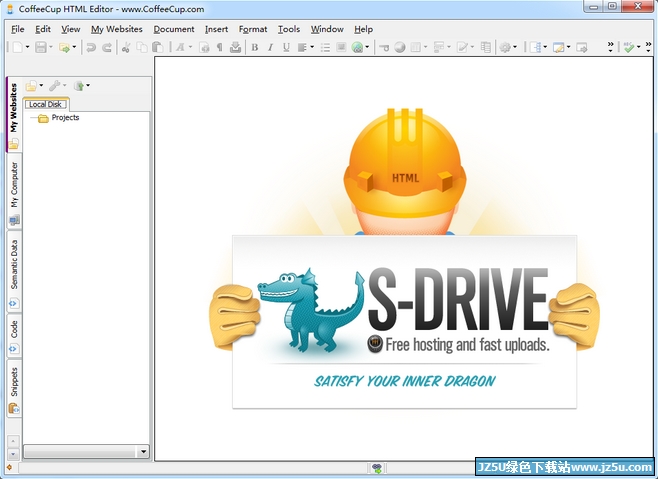The height and width of the screenshot is (479, 658).
Task: Click the sidebar tabs scroll down arrow
Action: pos(13,454)
